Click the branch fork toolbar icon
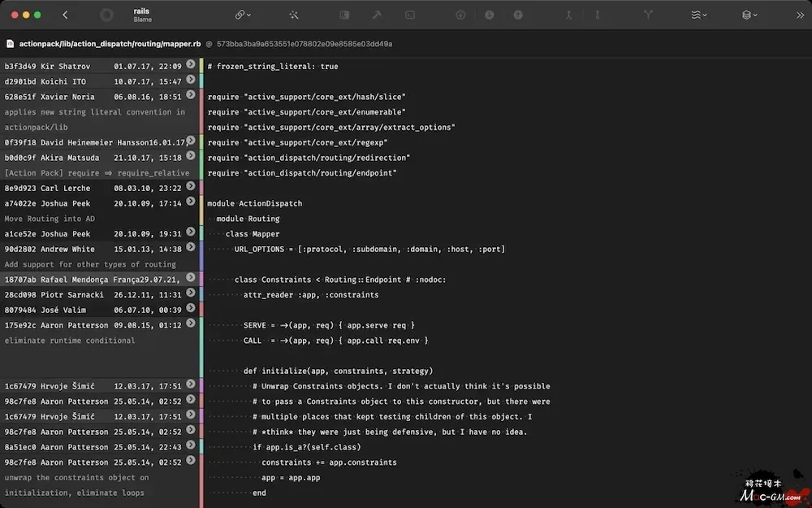 (648, 15)
